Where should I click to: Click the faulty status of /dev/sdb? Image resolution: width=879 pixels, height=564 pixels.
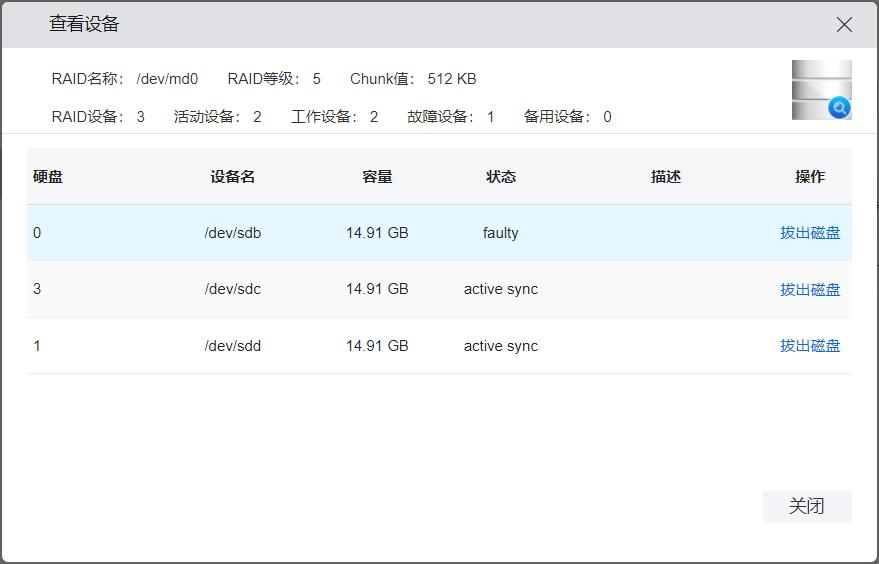point(501,233)
